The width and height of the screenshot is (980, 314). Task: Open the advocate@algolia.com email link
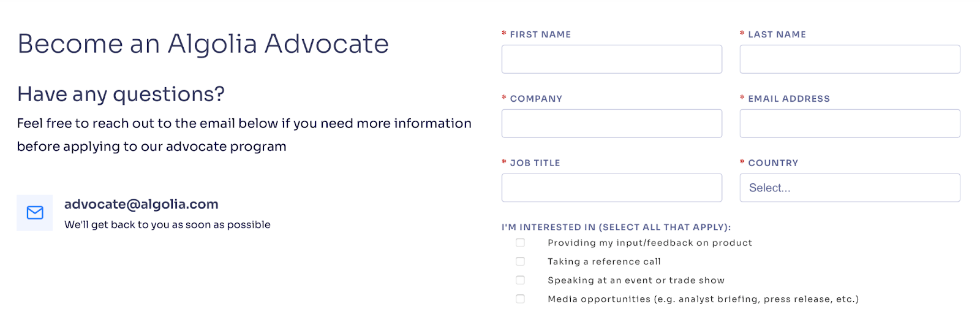141,204
